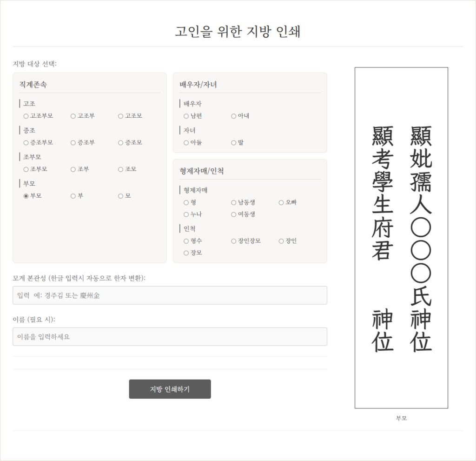Viewport: 476px width, 461px height.
Task: Select the 장모 radio button
Action: click(x=186, y=252)
